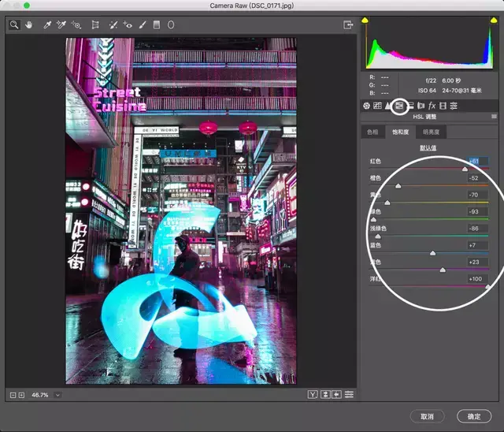Click the 洋红 saturation slider handle
Image resolution: width=504 pixels, height=432 pixels.
pos(487,287)
